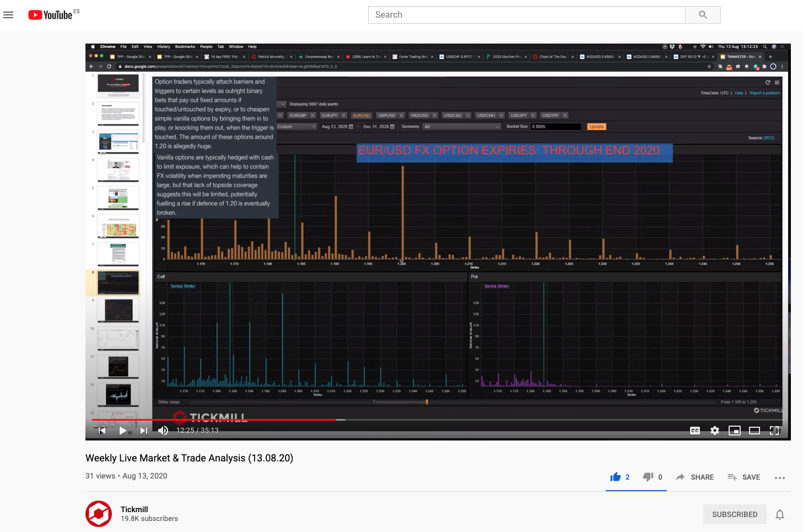Go to YouTube home via logo
The image size is (803, 532).
[x=51, y=15]
